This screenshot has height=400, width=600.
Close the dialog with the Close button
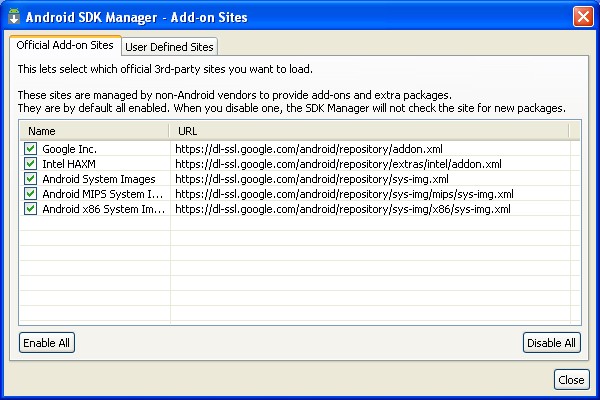571,380
